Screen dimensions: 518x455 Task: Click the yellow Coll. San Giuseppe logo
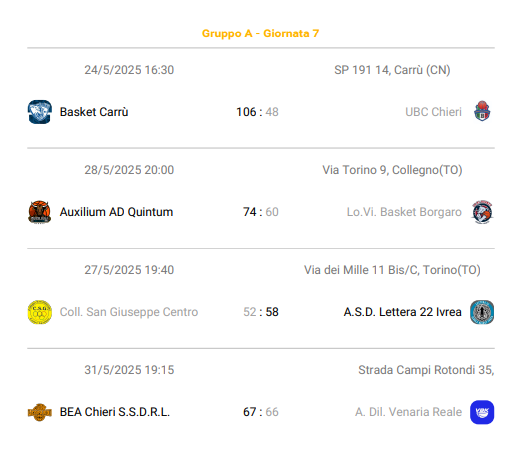click(40, 312)
